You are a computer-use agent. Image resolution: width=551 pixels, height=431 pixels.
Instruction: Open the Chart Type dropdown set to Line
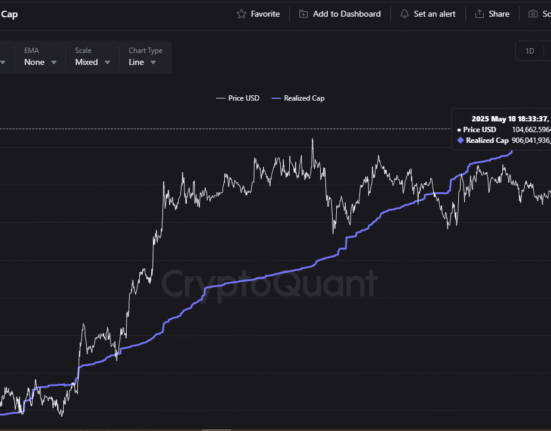click(x=142, y=62)
